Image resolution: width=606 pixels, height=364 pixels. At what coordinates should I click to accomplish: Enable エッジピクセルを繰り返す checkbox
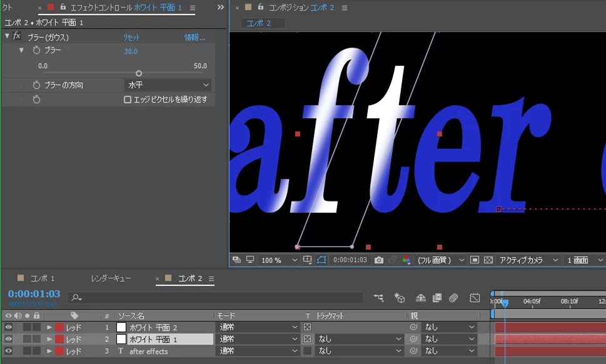click(127, 99)
